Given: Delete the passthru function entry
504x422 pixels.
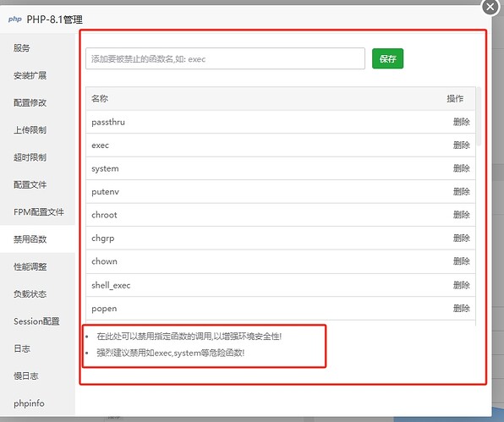Looking at the screenshot, I should tap(461, 122).
